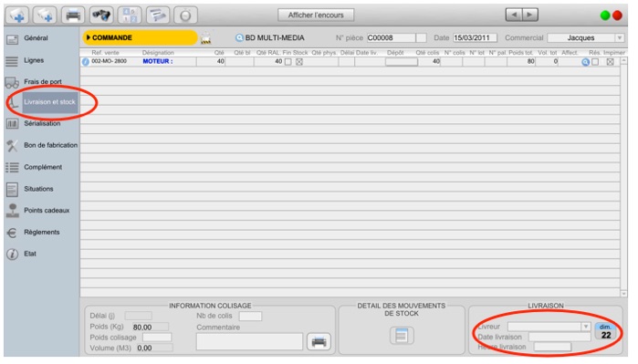The image size is (638, 364).
Task: Click the red round button
Action: click(617, 16)
